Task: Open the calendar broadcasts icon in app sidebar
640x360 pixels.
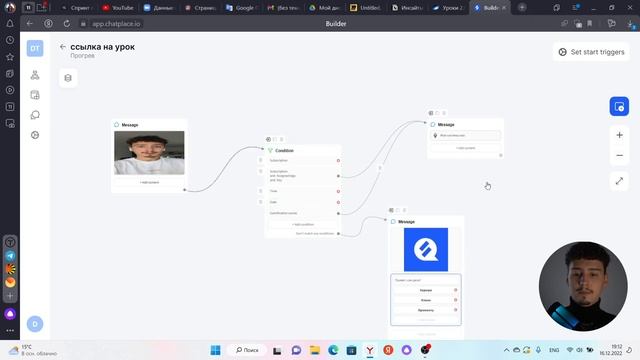Action: click(35, 95)
